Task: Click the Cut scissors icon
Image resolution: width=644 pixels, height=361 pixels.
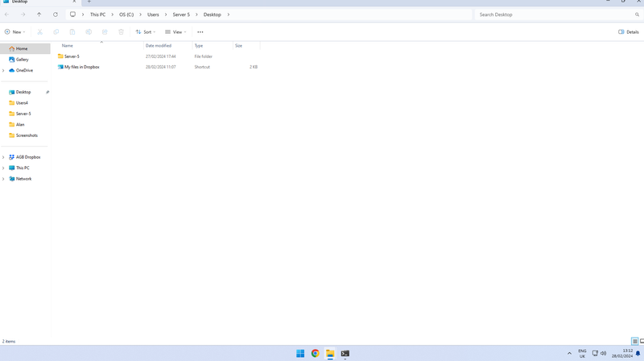Action: 39,31
